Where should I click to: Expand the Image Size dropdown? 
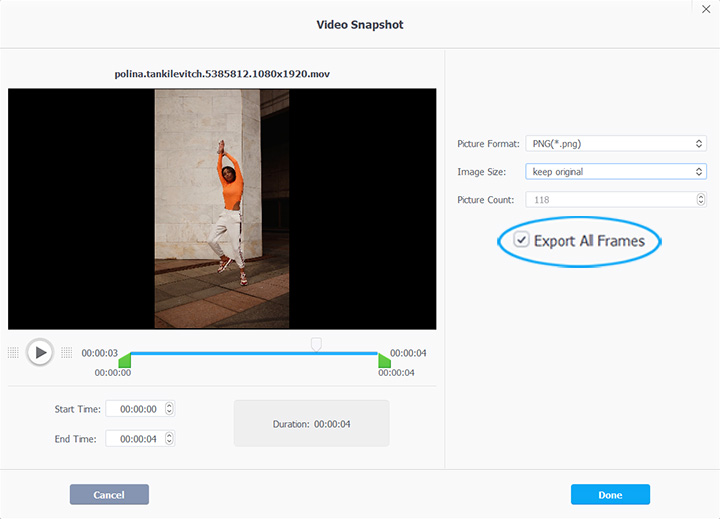click(x=616, y=172)
